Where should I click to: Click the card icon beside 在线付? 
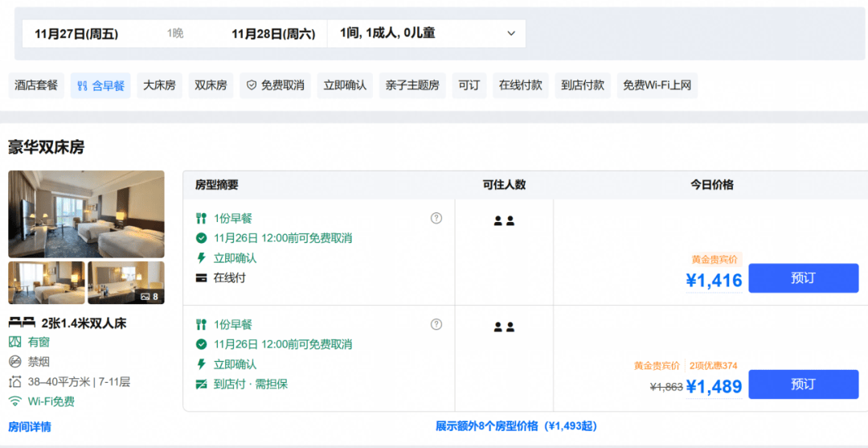point(201,278)
